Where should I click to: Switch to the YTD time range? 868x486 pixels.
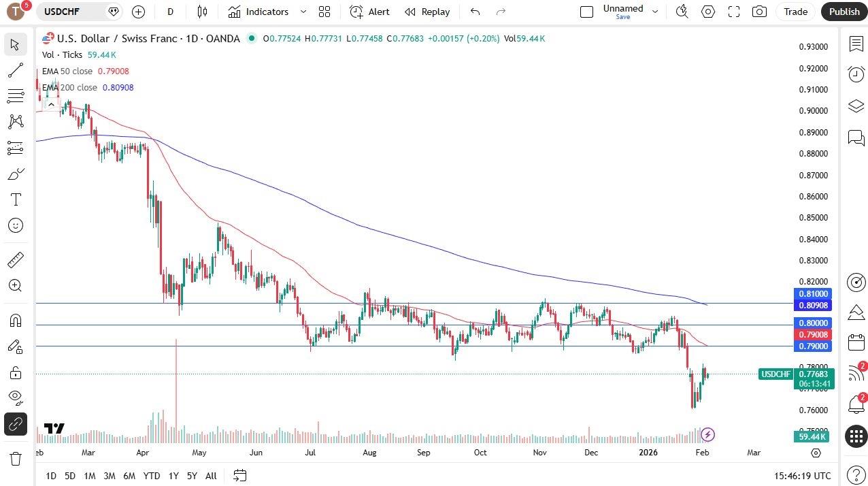coord(152,476)
